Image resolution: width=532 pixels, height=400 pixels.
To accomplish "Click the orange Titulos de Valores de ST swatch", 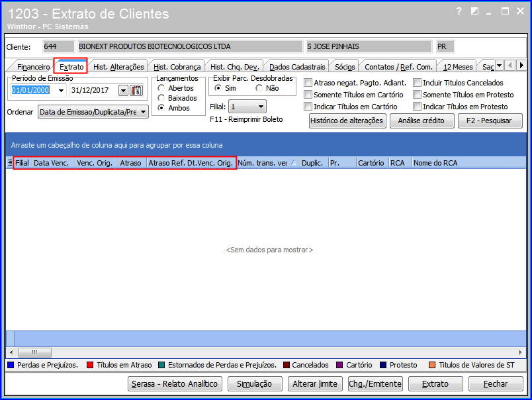I will coord(432,365).
